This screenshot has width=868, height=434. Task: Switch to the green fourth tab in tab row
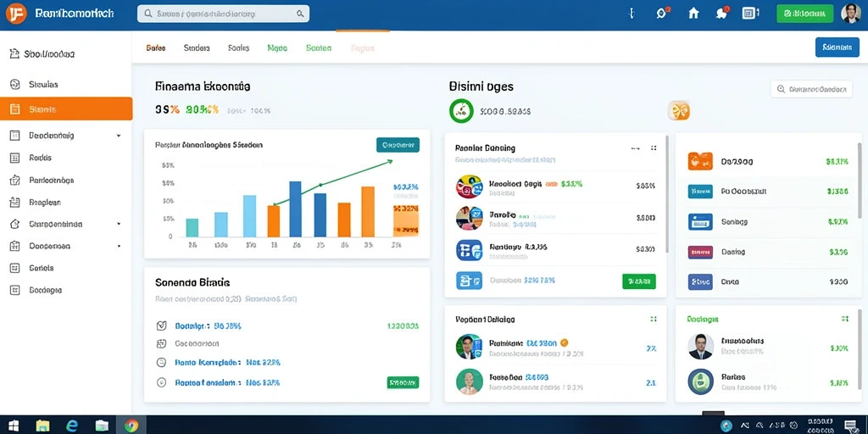[x=277, y=48]
